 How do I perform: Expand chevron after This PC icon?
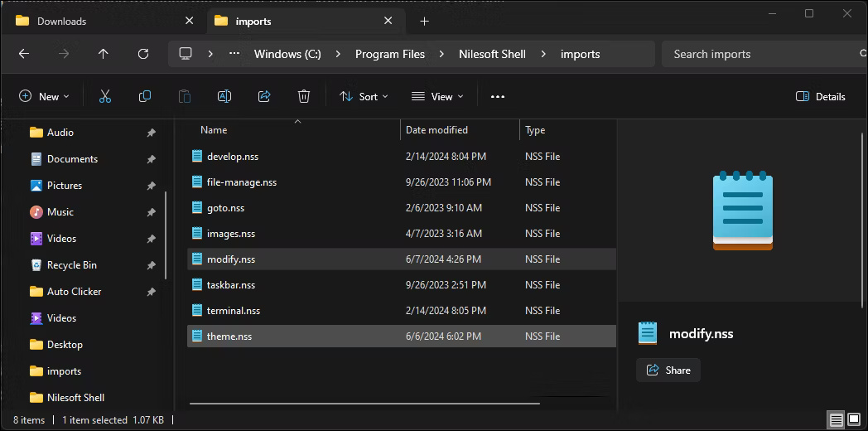210,54
